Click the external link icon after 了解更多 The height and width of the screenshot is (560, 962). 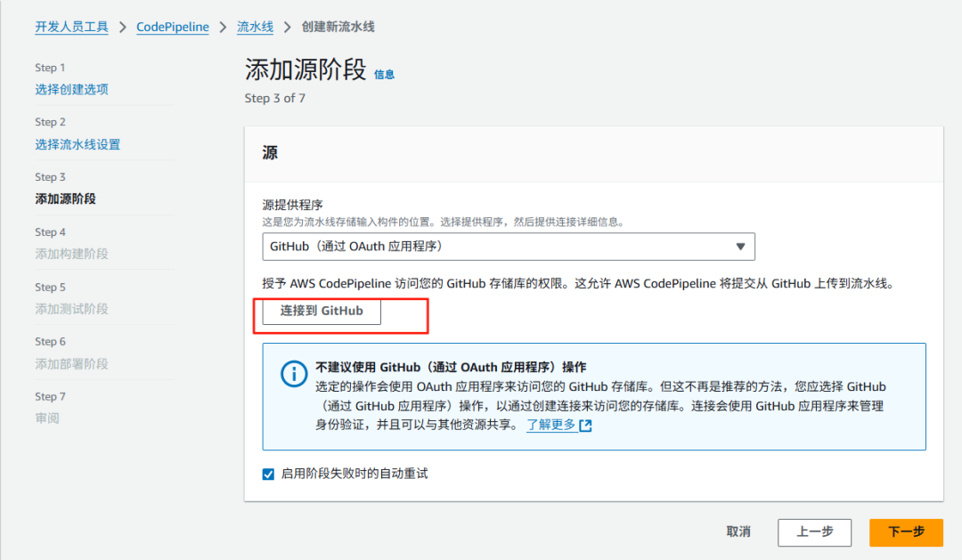coord(585,426)
